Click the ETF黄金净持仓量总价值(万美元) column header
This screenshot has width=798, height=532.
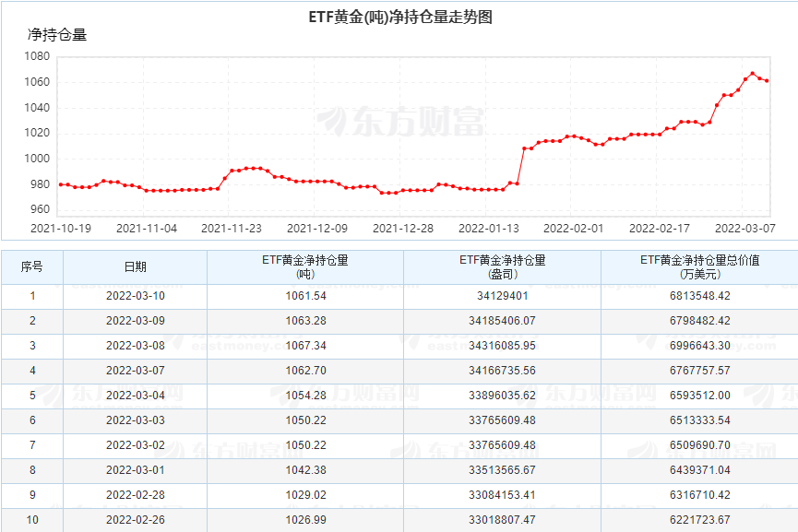699,267
